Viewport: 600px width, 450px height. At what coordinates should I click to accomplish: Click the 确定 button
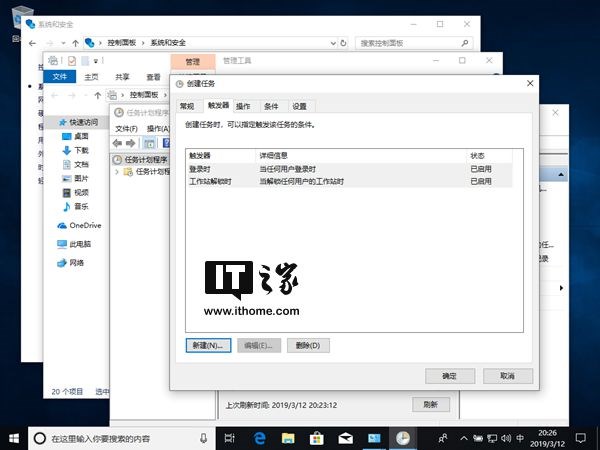(450, 376)
